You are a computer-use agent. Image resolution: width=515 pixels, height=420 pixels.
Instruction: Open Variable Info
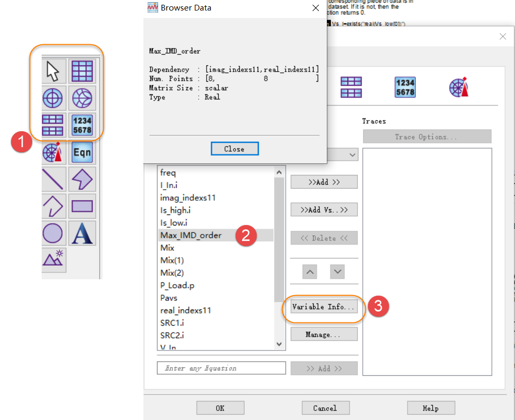coord(324,307)
